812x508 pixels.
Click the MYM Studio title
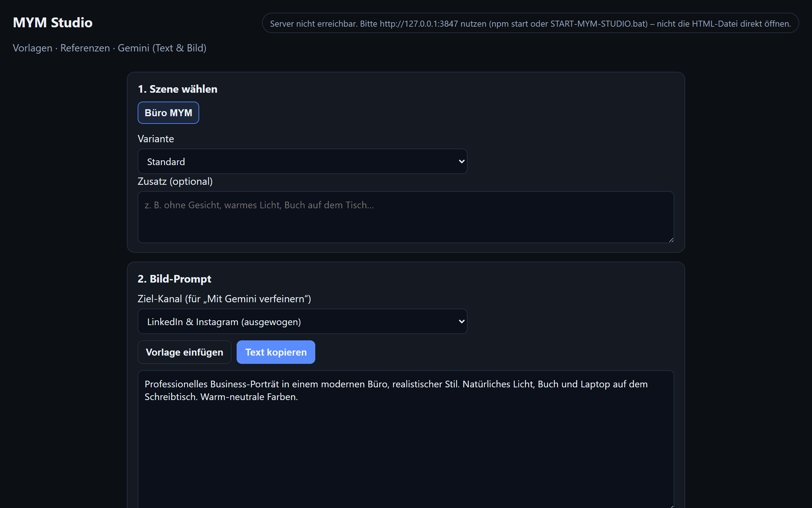[53, 23]
